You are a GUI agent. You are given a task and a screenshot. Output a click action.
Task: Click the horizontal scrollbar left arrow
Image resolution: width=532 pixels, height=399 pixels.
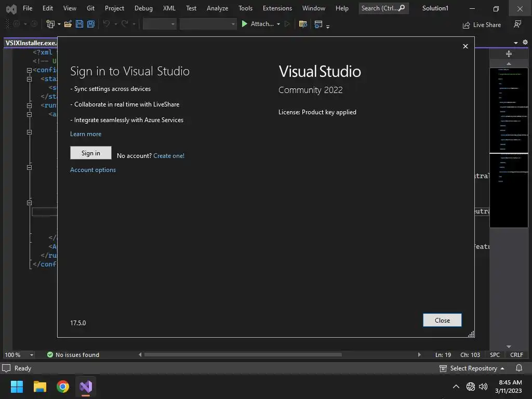(140, 355)
